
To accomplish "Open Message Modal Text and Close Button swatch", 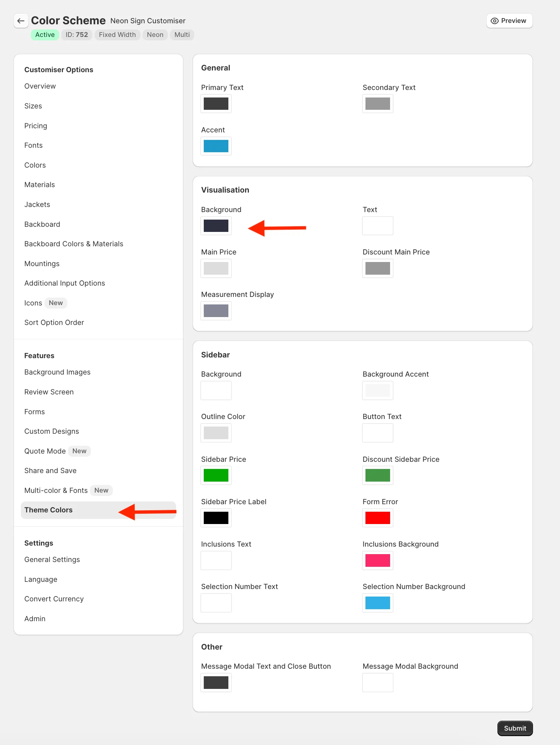I will coord(216,682).
